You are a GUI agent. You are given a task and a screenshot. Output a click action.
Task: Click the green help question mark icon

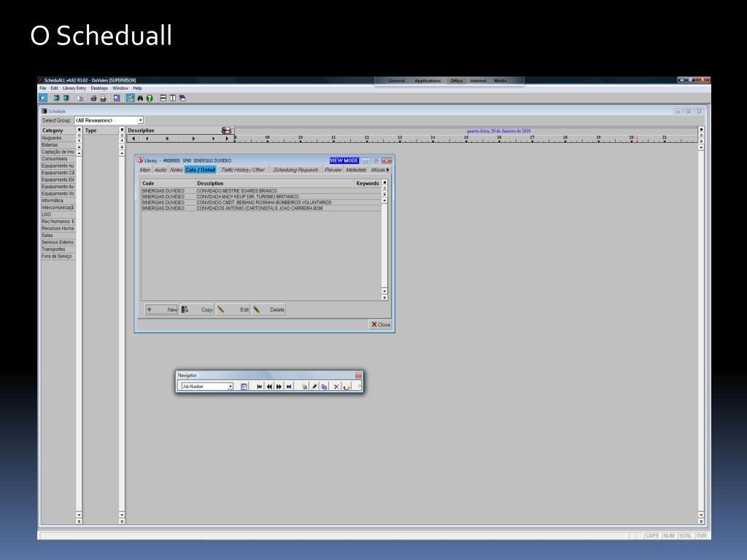[x=150, y=98]
